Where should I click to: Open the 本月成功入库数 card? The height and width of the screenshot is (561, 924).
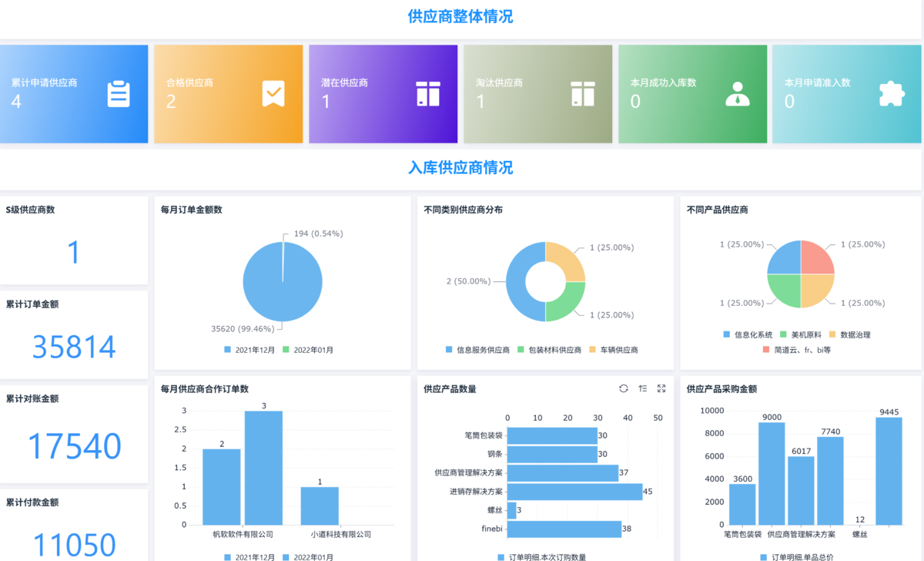[x=693, y=94]
